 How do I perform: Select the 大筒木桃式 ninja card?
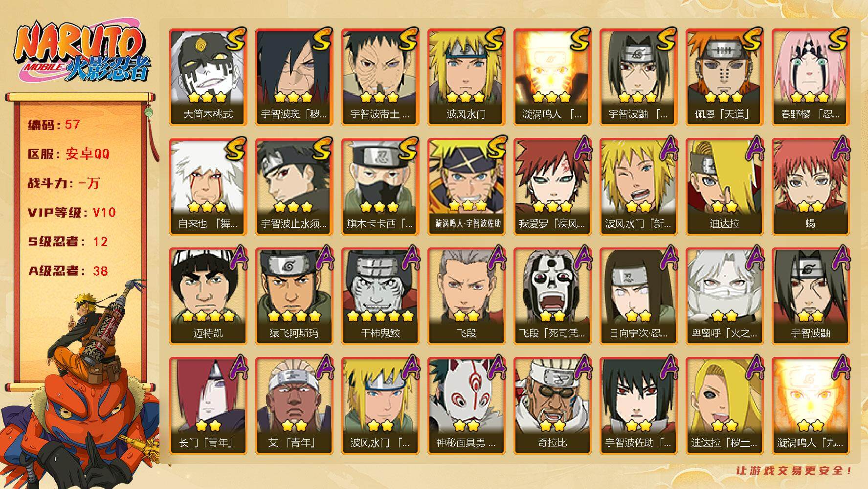point(208,77)
